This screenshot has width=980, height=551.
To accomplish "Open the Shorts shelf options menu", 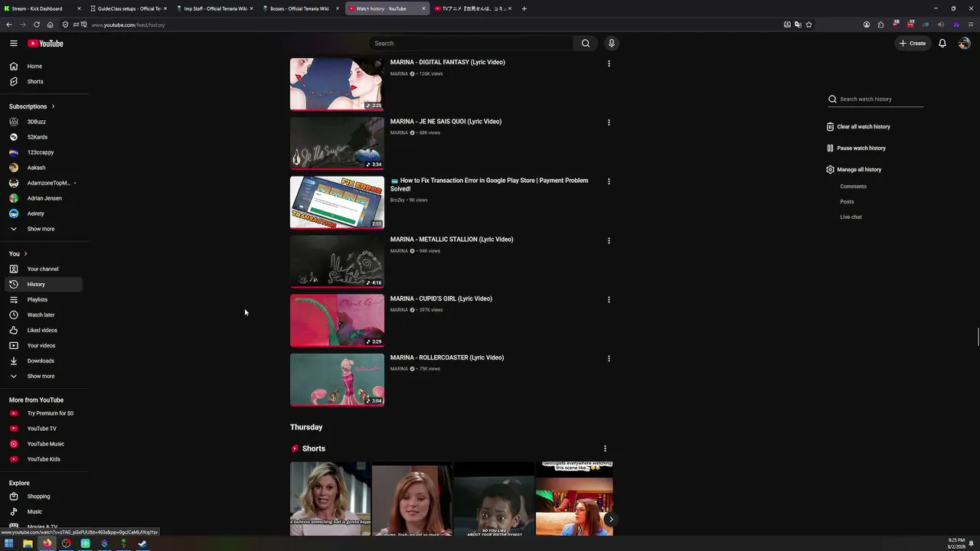I will [x=605, y=448].
